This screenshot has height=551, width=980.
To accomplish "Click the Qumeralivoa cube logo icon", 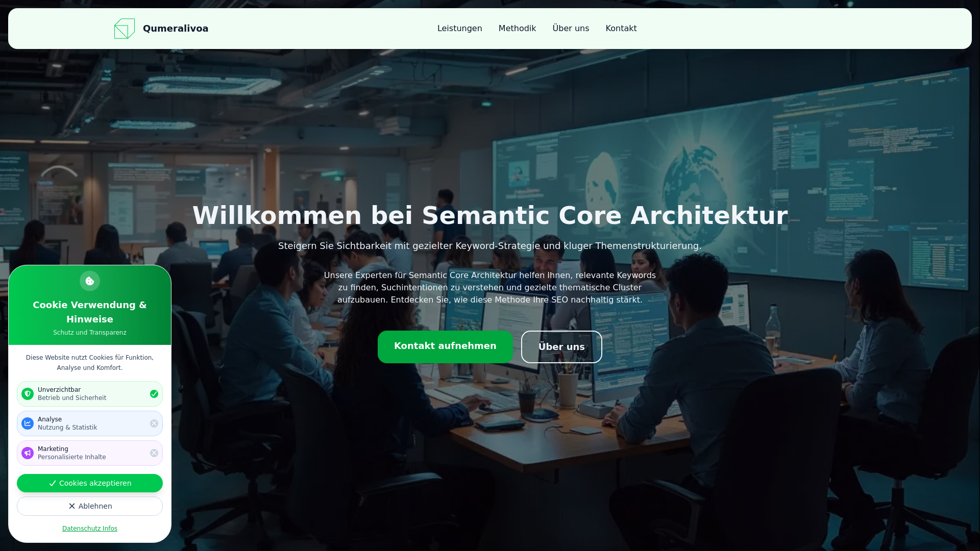I will [x=125, y=29].
